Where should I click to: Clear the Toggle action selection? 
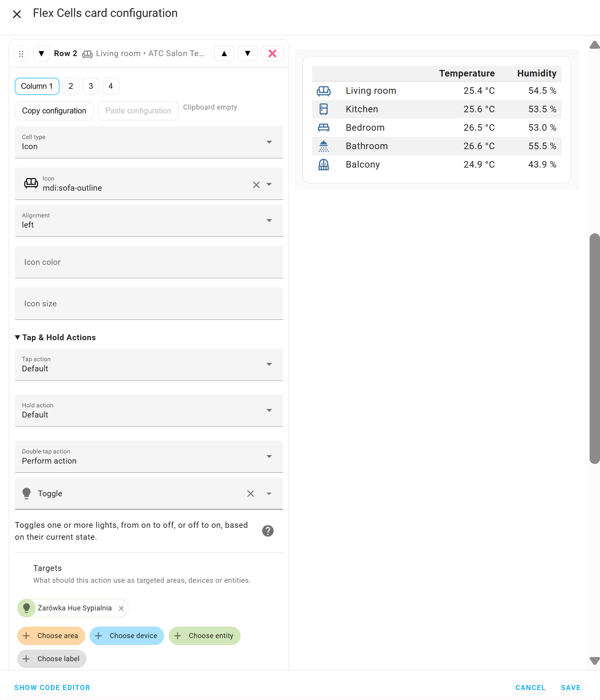click(250, 494)
